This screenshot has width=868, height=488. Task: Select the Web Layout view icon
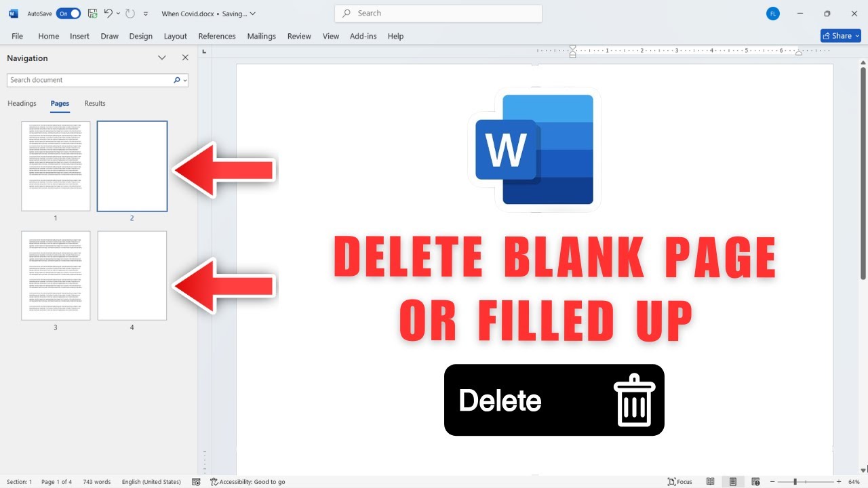[x=755, y=482]
